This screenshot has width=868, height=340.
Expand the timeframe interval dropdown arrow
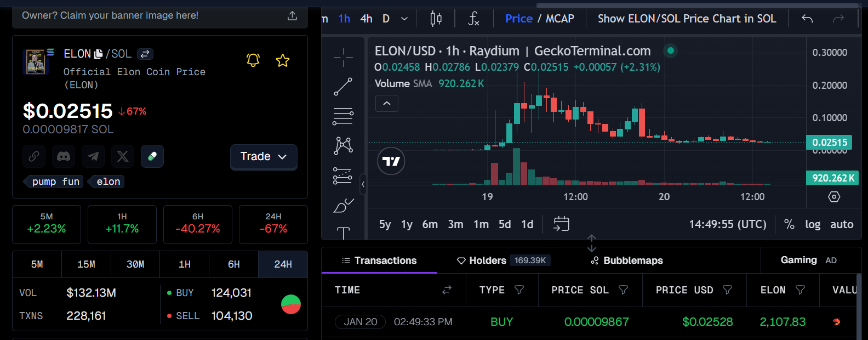tap(404, 19)
